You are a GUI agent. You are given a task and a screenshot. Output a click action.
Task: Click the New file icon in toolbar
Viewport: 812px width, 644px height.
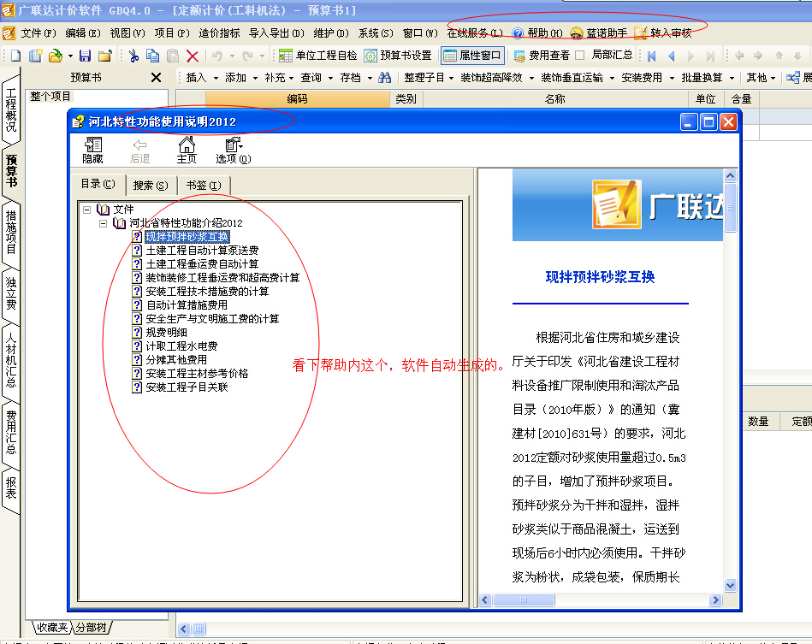click(15, 56)
